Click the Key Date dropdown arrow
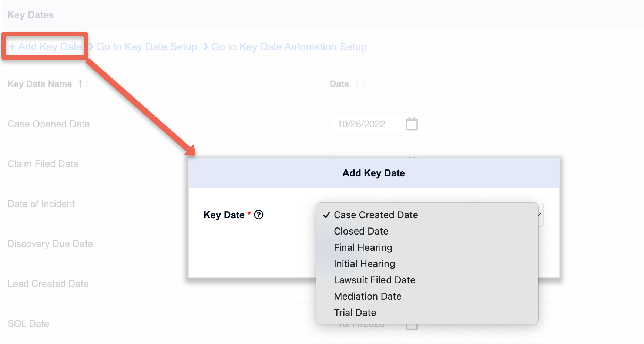 pos(540,215)
